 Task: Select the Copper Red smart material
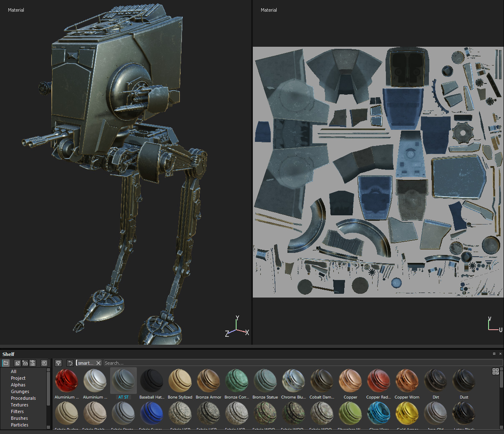coord(378,384)
